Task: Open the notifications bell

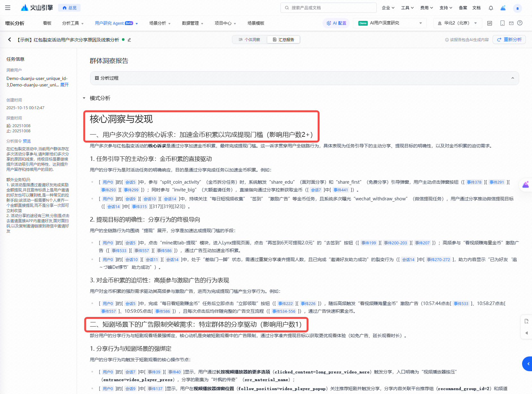Action: coord(491,8)
